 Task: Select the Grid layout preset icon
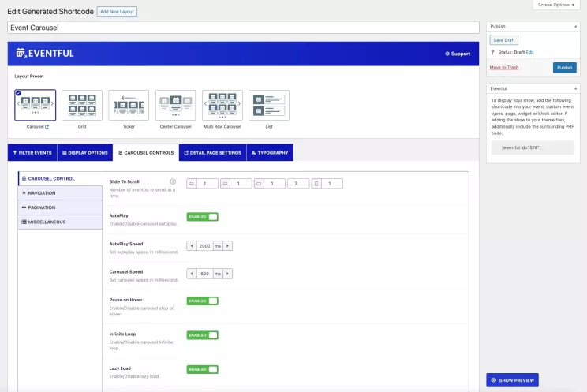(x=82, y=105)
